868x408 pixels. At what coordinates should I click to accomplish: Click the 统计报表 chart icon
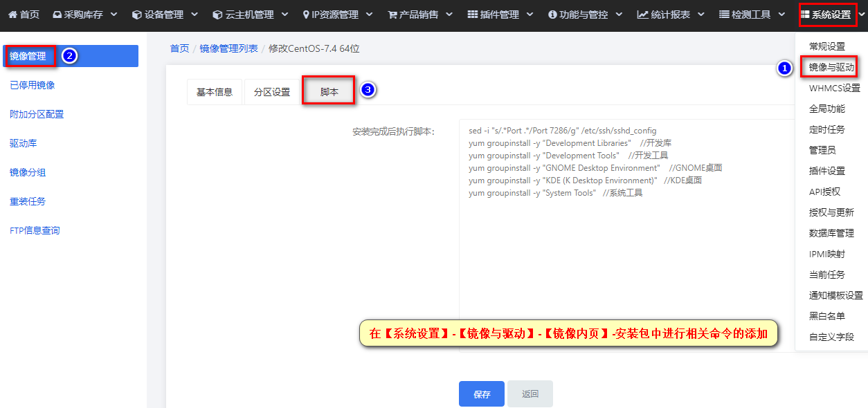tap(642, 15)
